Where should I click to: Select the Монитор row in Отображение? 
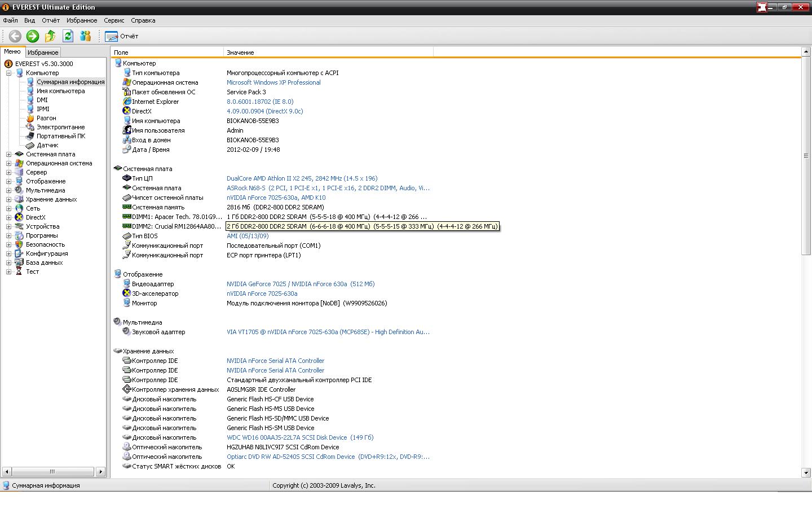coord(456,303)
